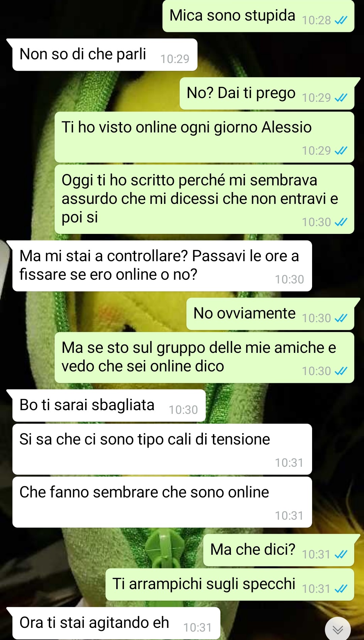
Task: Select the 'Ora ti stai agitando eh' message
Action: point(116,623)
